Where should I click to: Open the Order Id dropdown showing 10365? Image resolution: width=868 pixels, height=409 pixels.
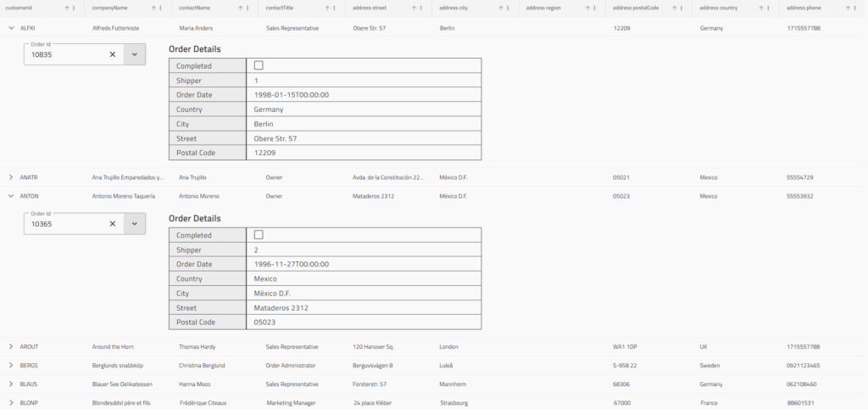click(135, 224)
